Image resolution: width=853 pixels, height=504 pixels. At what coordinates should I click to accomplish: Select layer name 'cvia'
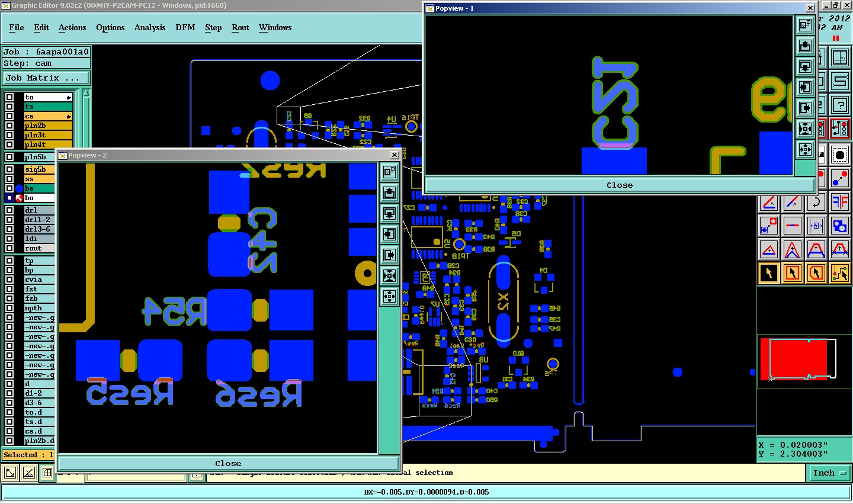tap(39, 280)
